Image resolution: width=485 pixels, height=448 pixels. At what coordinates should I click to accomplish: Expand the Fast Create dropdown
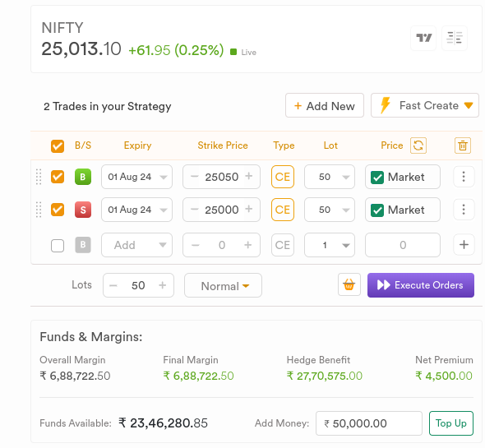425,105
